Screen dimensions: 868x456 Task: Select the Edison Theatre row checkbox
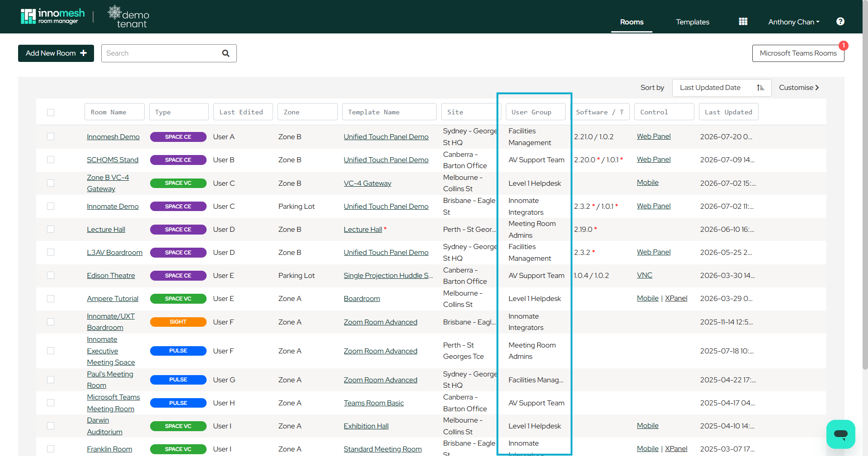(x=51, y=275)
